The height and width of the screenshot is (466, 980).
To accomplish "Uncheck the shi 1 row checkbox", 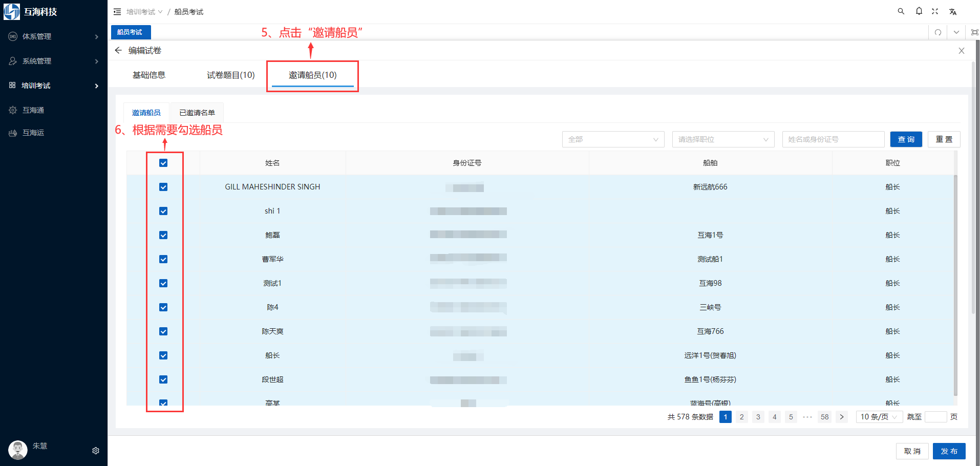I will (163, 211).
